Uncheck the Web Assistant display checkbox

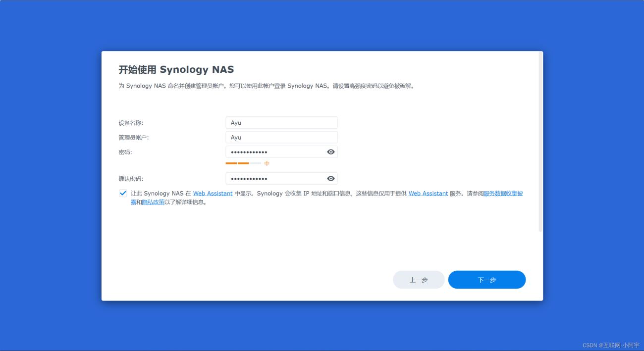tap(123, 194)
